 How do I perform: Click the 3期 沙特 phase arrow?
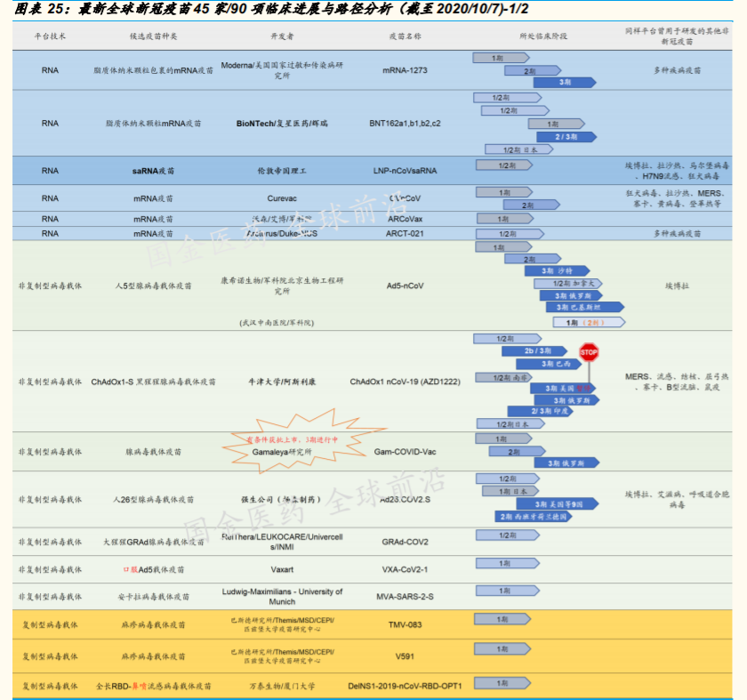557,271
